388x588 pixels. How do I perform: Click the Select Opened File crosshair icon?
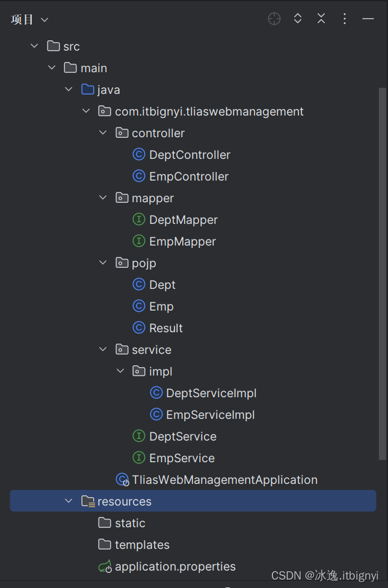pos(274,19)
